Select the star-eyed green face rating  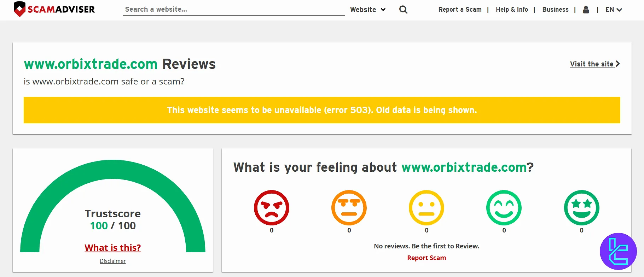pos(582,208)
